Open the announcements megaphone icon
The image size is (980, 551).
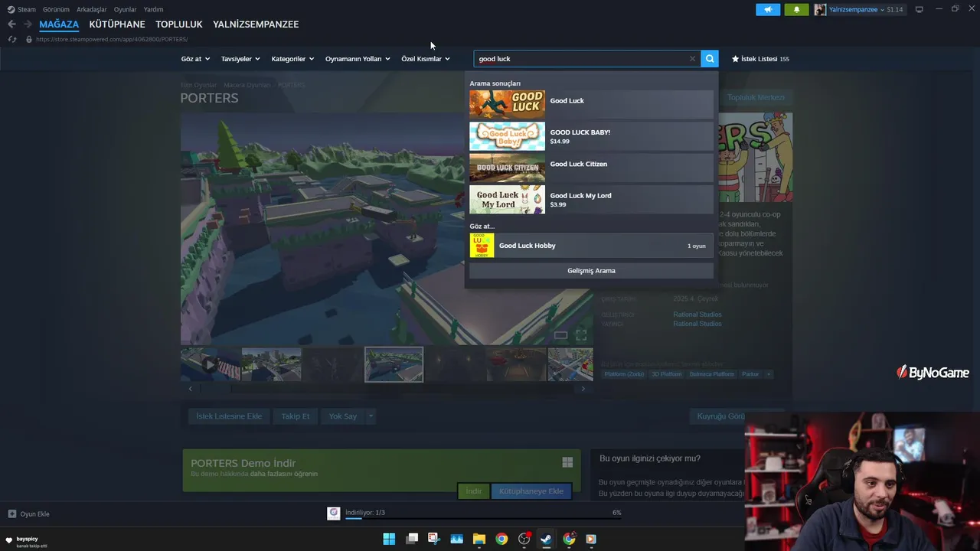[768, 9]
